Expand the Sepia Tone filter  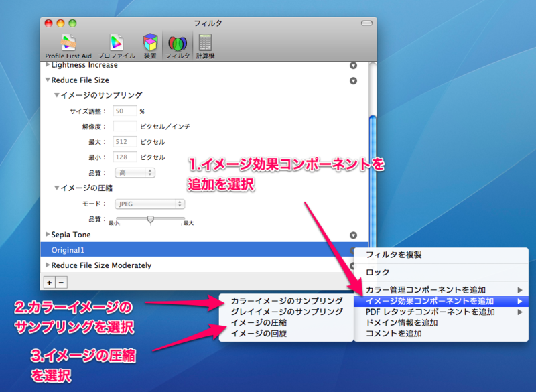(x=47, y=235)
